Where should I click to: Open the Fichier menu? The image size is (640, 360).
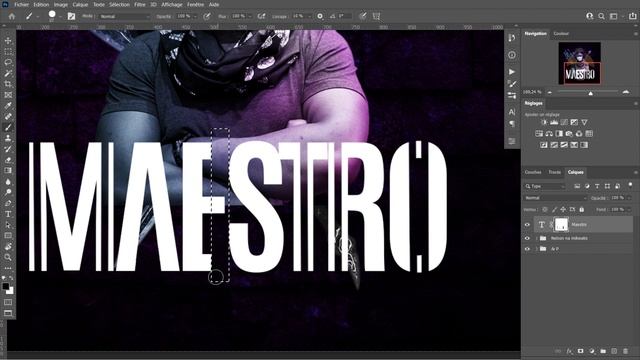tap(22, 4)
